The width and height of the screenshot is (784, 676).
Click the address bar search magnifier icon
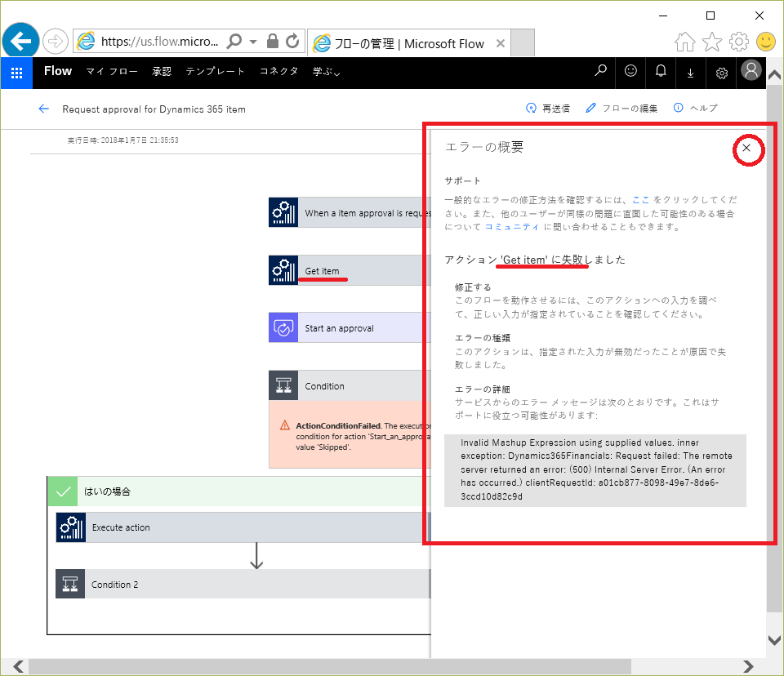(x=234, y=41)
